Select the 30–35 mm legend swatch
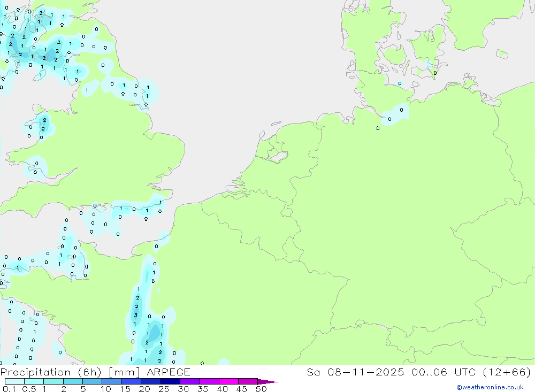Image resolution: width=535 pixels, height=392 pixels. pos(190,381)
